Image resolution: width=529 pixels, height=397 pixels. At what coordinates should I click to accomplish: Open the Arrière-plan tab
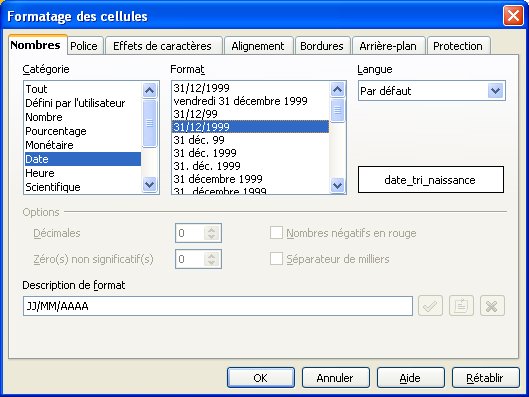click(x=388, y=46)
